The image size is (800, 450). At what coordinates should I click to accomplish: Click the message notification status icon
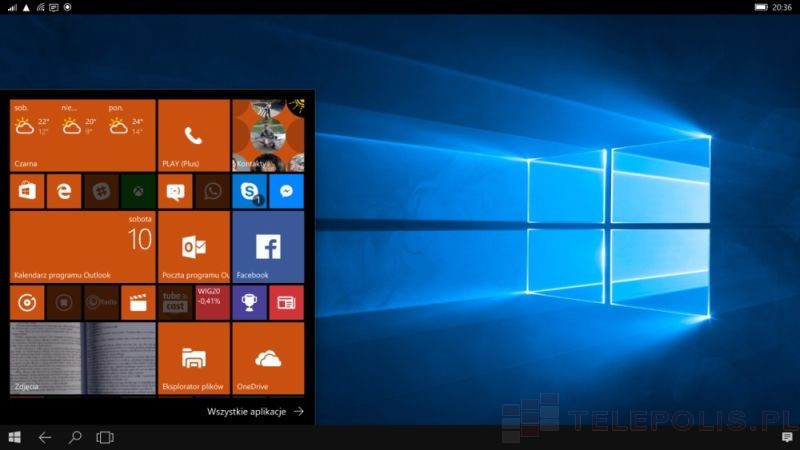click(x=54, y=7)
